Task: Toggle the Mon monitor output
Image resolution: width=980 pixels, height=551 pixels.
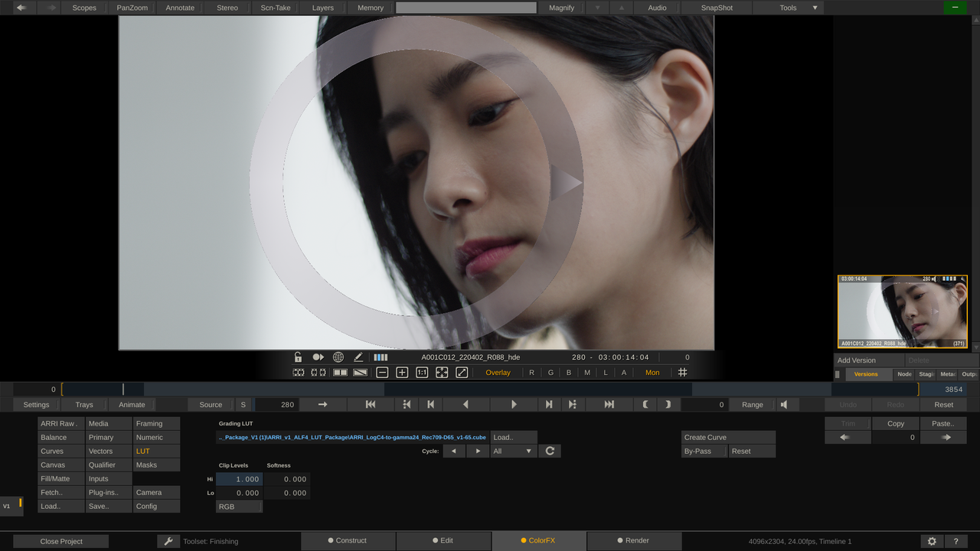Action: tap(652, 373)
